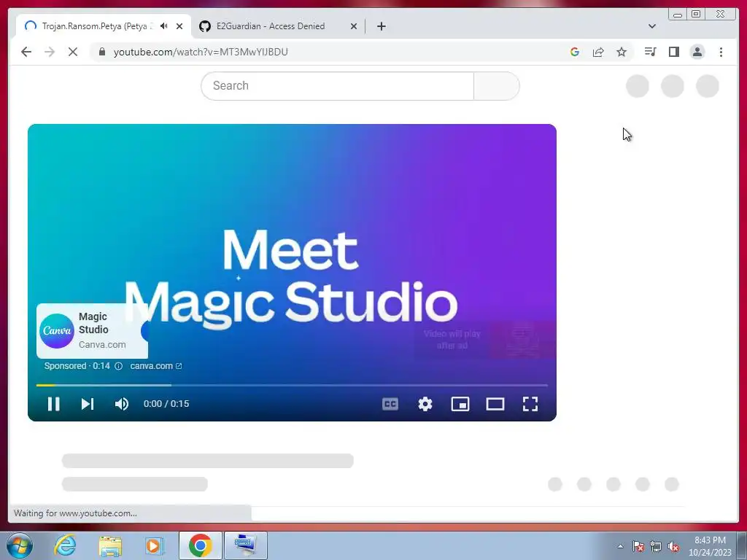
Task: Select Chrome in the taskbar
Action: 200,545
